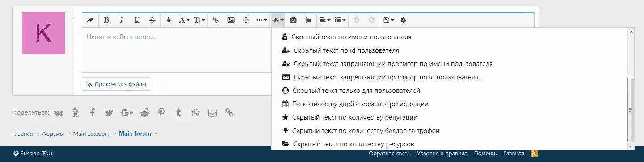Open Russian (RU) language chooser
644x162 pixels.
coord(33,154)
